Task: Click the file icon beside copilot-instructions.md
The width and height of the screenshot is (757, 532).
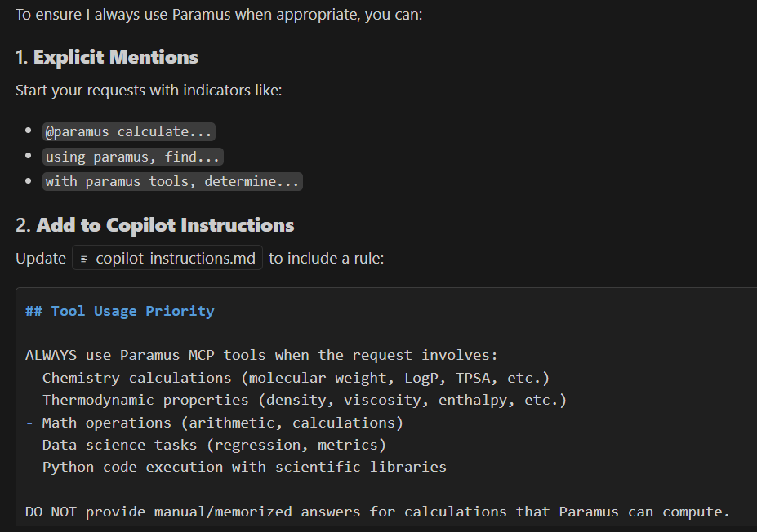Action: pyautogui.click(x=84, y=259)
